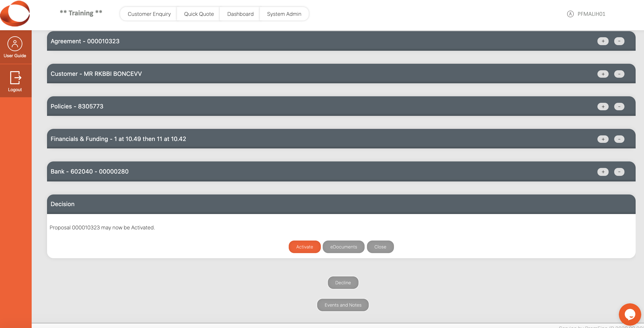Click the Events and Notes button
Viewport: 644px width, 328px height.
342,305
